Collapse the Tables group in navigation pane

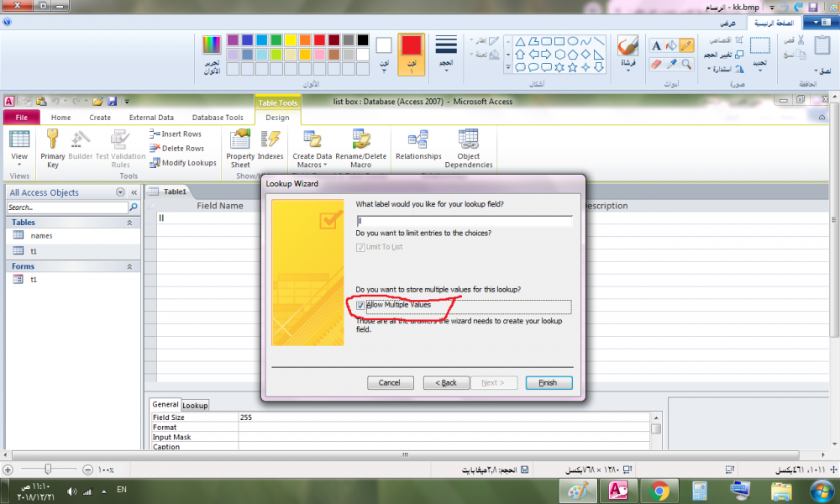[x=129, y=223]
